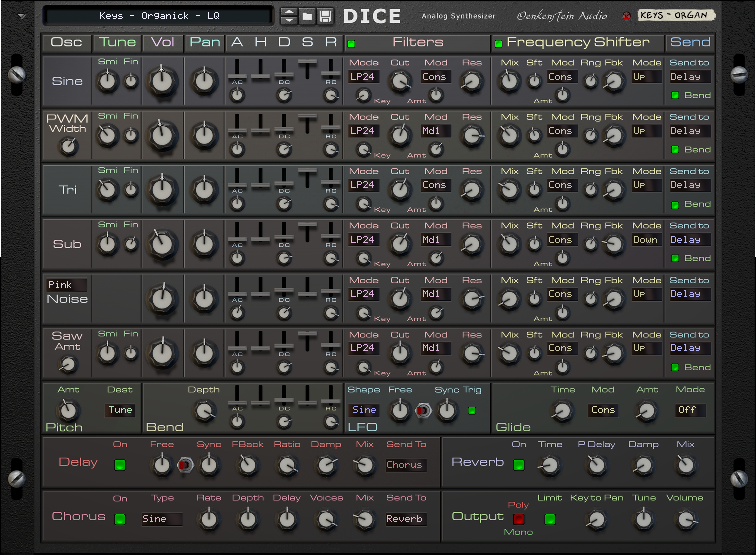Open Delay Send To Chorus selector
The height and width of the screenshot is (555, 756).
point(406,465)
